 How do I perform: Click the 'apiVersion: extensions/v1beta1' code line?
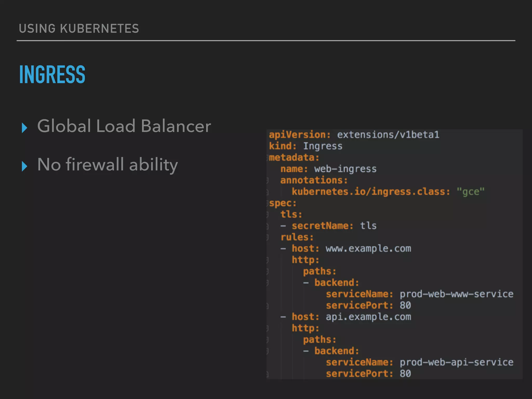[354, 135]
